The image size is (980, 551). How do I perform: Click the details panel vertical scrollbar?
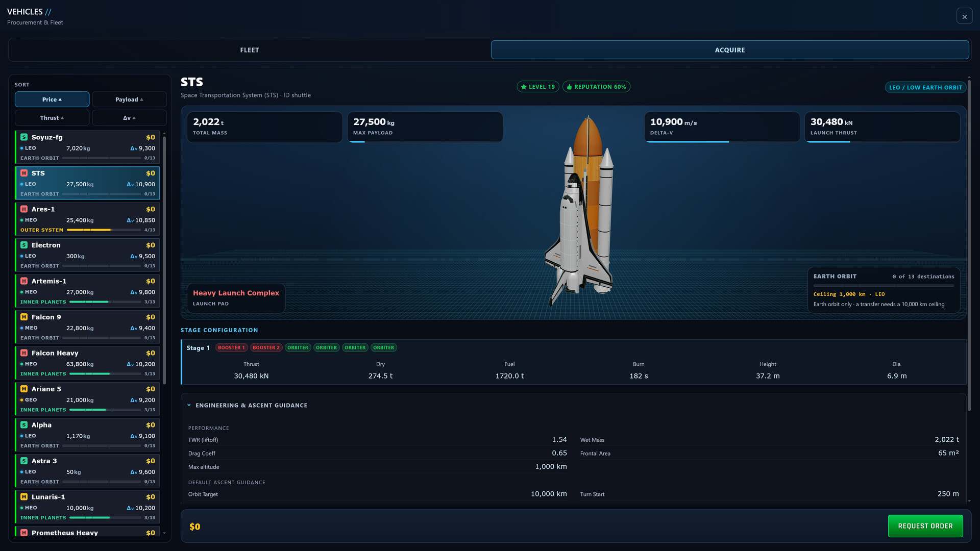tap(969, 245)
